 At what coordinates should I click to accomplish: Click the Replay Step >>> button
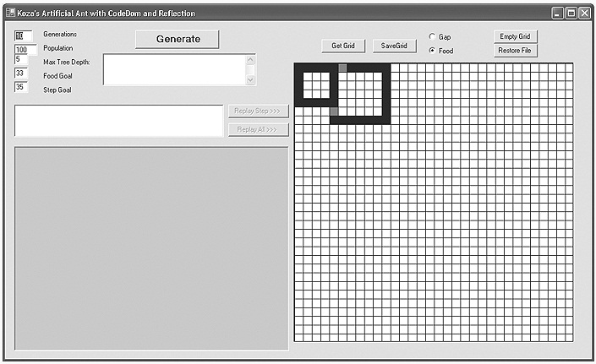pyautogui.click(x=258, y=111)
